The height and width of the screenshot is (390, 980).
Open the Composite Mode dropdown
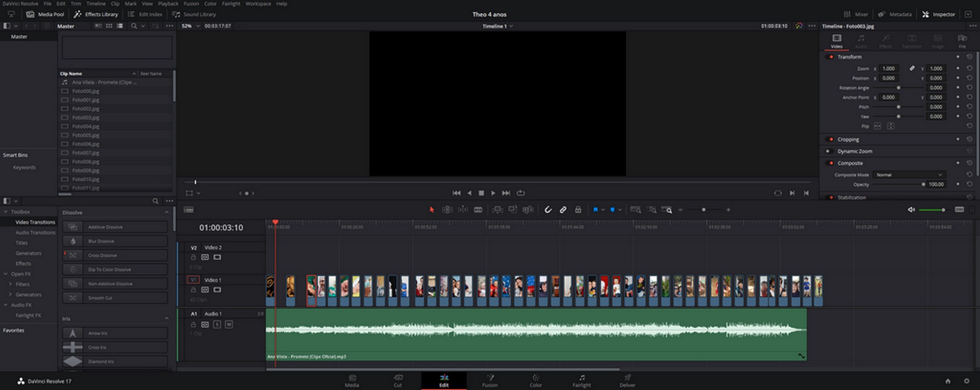click(x=909, y=175)
